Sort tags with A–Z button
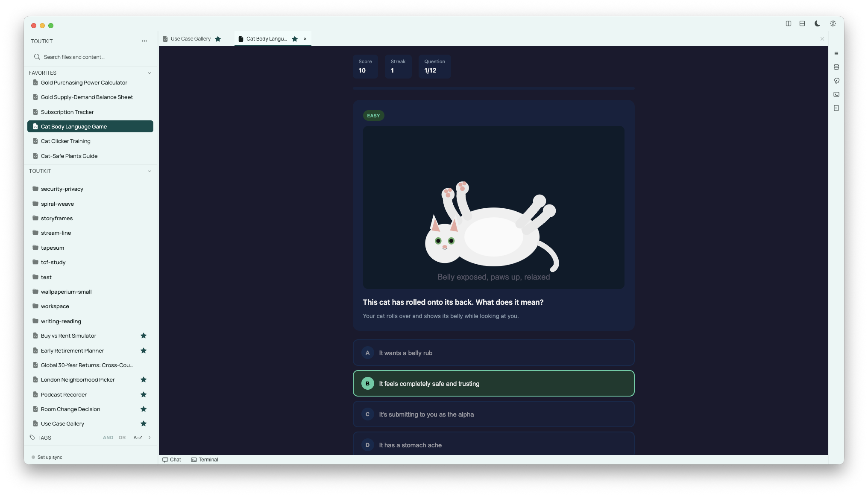Image resolution: width=868 pixels, height=496 pixels. click(x=138, y=438)
